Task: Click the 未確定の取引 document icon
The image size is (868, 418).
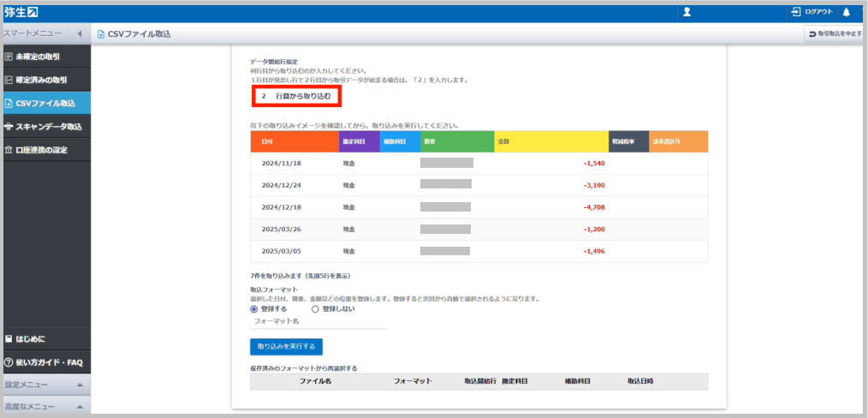Action: click(9, 57)
